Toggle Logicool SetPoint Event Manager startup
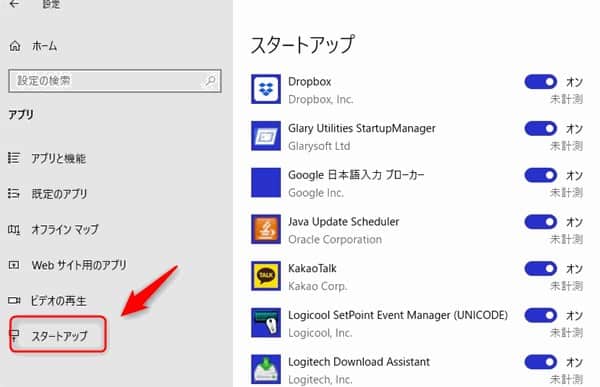 (540, 315)
